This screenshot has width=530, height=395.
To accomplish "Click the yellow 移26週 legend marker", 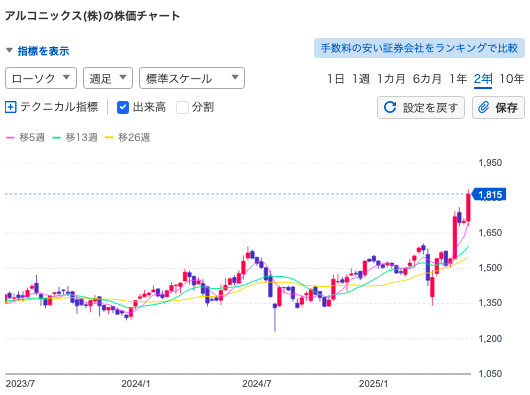I will tap(109, 138).
